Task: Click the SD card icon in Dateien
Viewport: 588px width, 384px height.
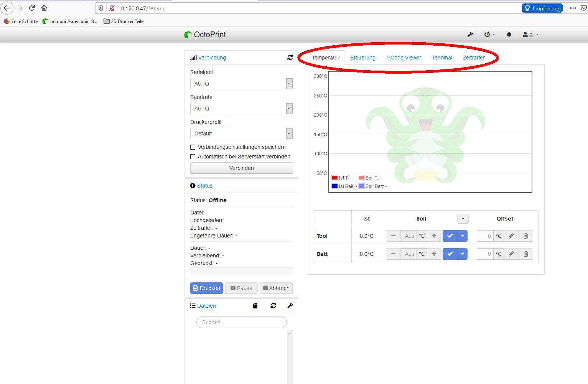Action: point(255,306)
